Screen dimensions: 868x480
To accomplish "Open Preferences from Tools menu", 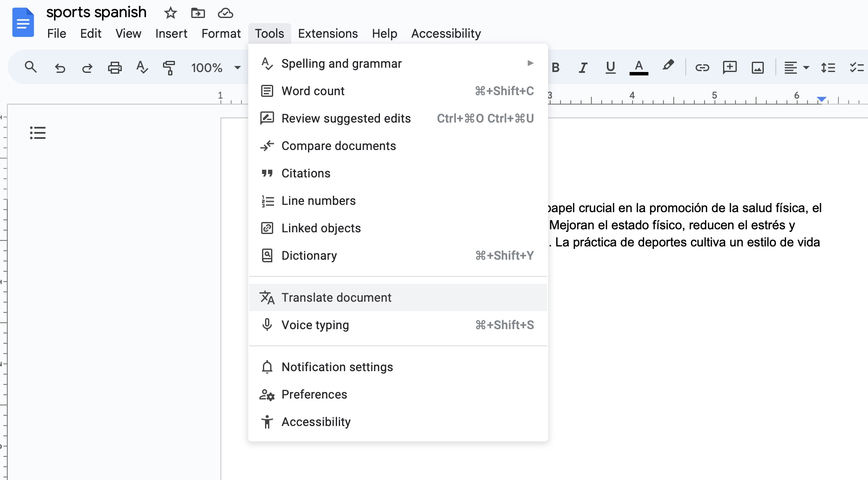I will (x=398, y=394).
